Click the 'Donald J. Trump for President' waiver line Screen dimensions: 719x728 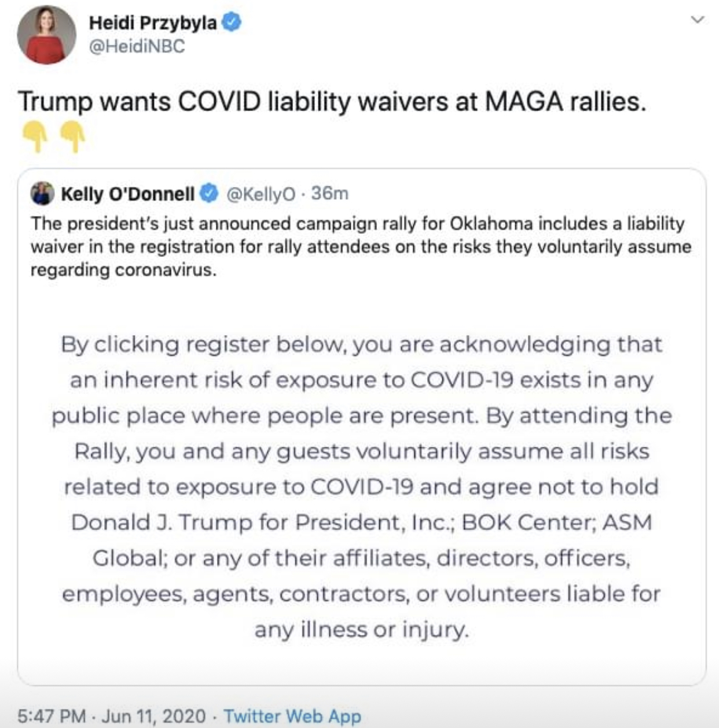tap(361, 523)
